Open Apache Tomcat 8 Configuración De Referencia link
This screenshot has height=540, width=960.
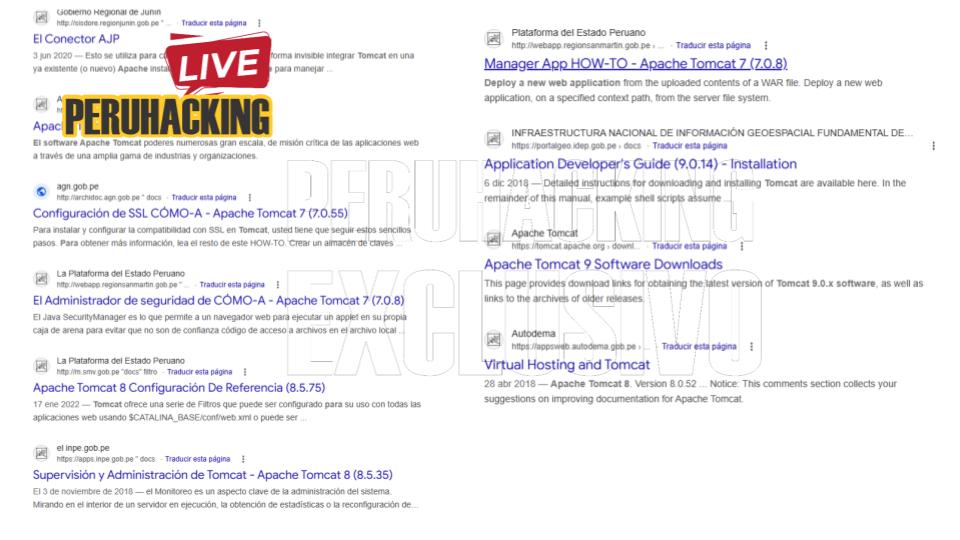[x=179, y=388]
